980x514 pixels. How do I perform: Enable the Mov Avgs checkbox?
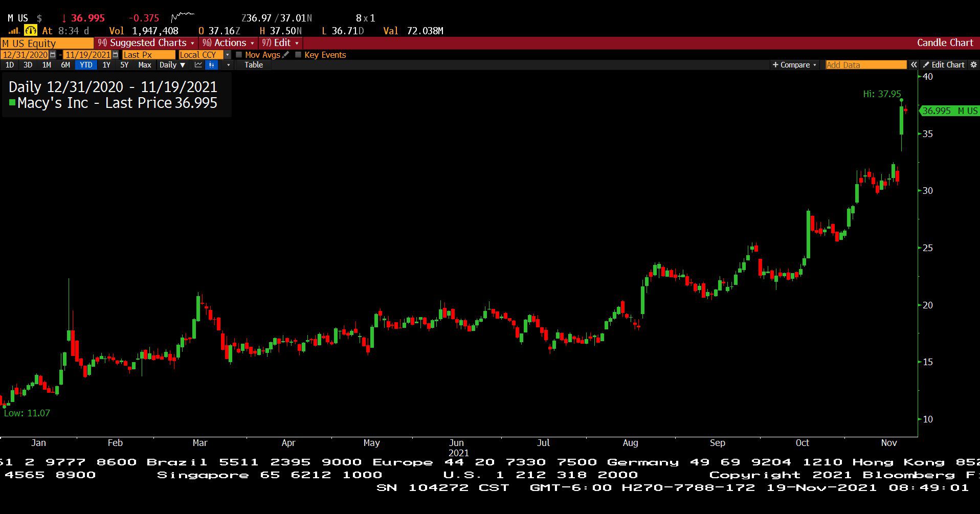239,55
